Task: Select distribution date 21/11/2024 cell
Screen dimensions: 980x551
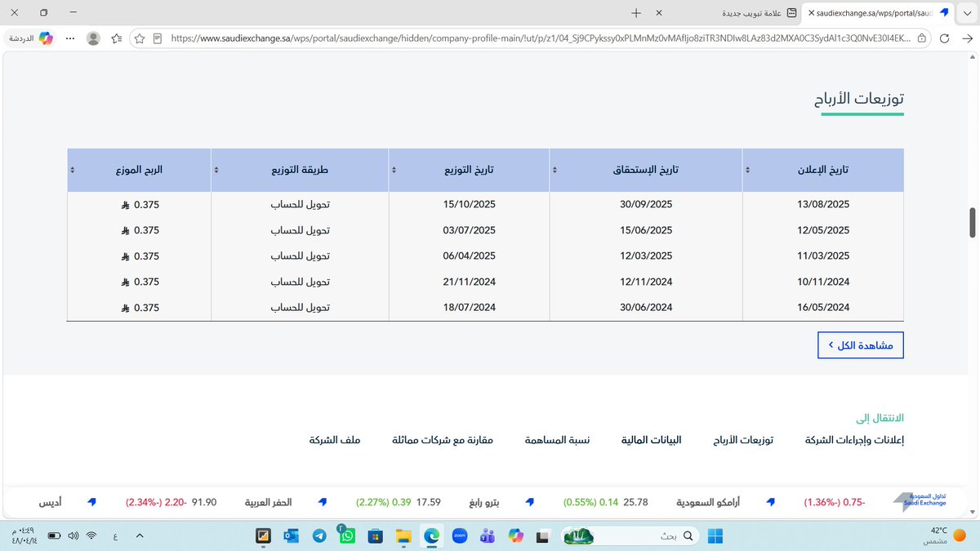Action: (x=470, y=282)
